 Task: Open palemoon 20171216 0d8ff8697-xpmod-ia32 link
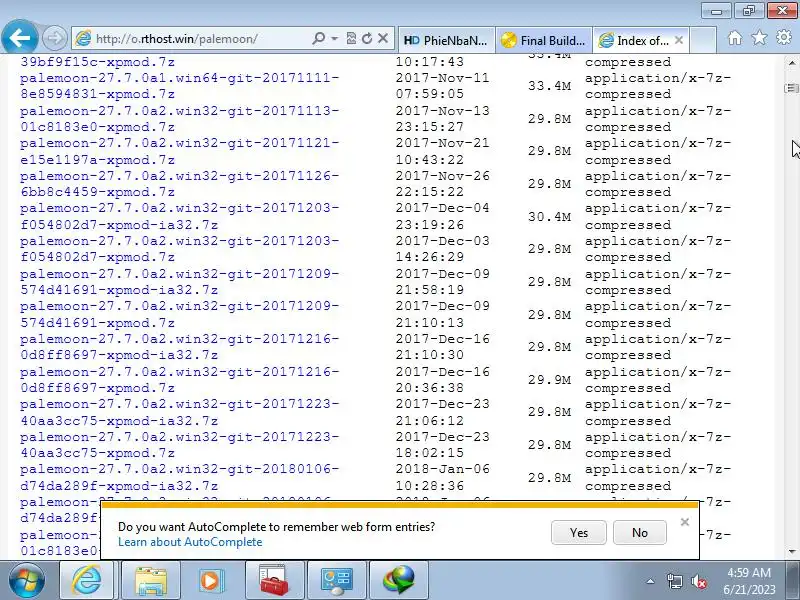(x=180, y=347)
